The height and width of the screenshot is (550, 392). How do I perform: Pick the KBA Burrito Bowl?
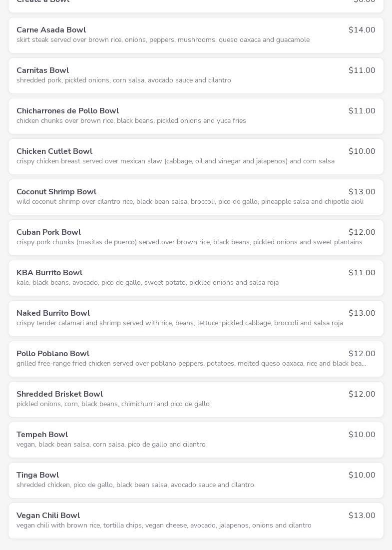(x=49, y=273)
